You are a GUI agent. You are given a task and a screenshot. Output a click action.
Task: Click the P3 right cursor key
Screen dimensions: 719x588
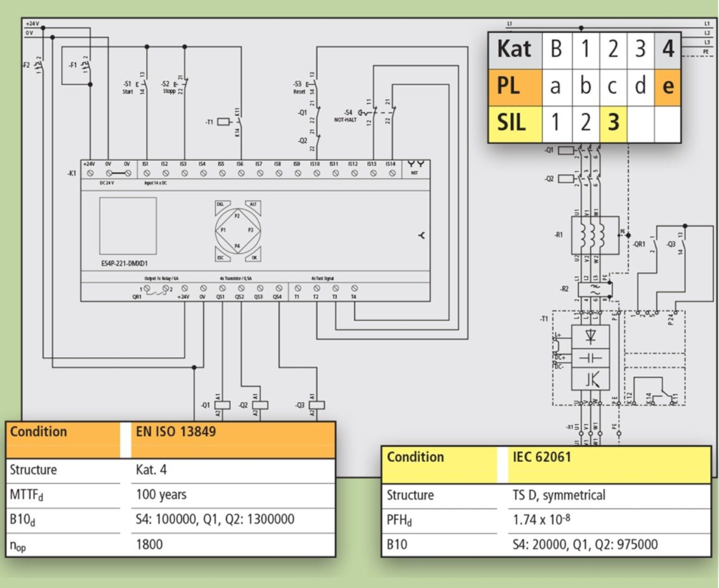tap(251, 231)
